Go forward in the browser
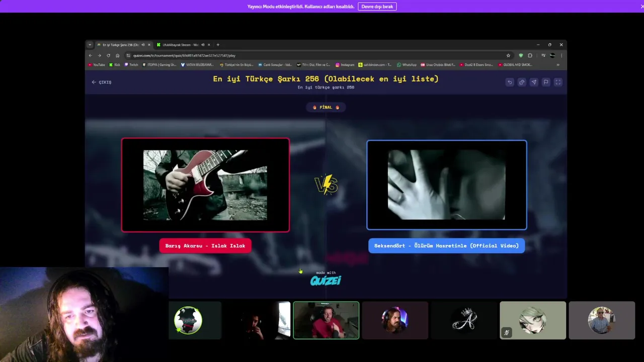 (x=99, y=55)
